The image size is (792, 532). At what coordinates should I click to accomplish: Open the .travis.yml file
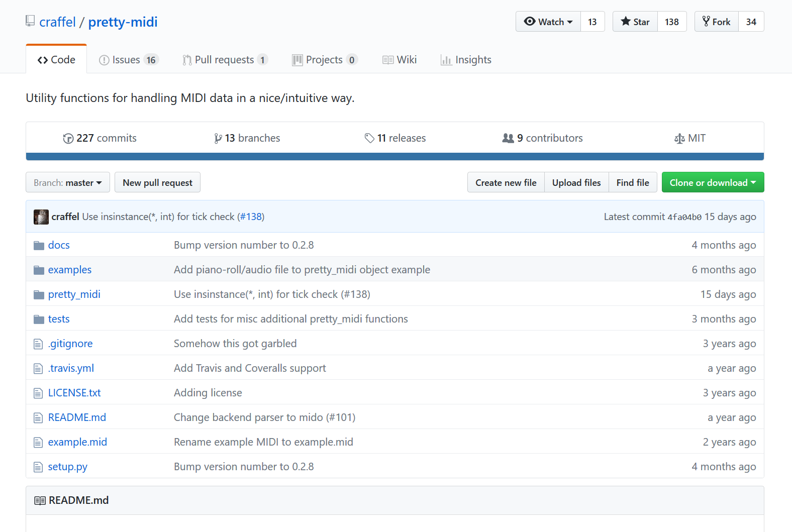pyautogui.click(x=71, y=368)
